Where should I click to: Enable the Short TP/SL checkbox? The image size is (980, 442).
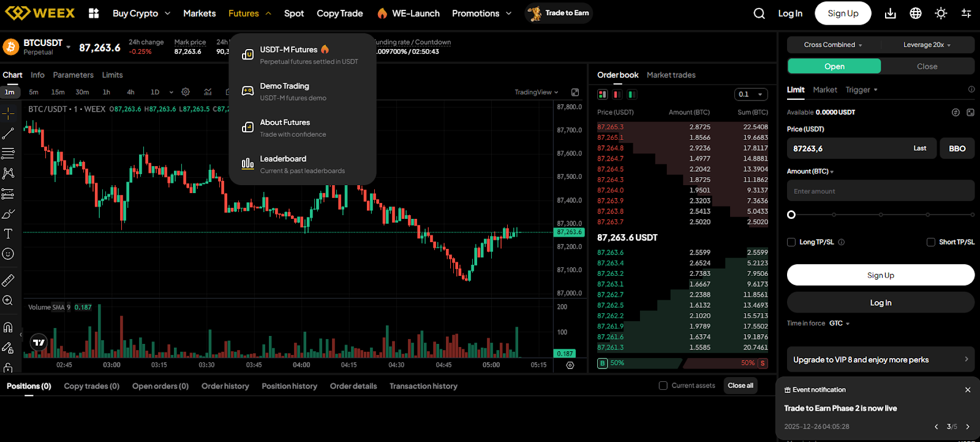click(931, 242)
